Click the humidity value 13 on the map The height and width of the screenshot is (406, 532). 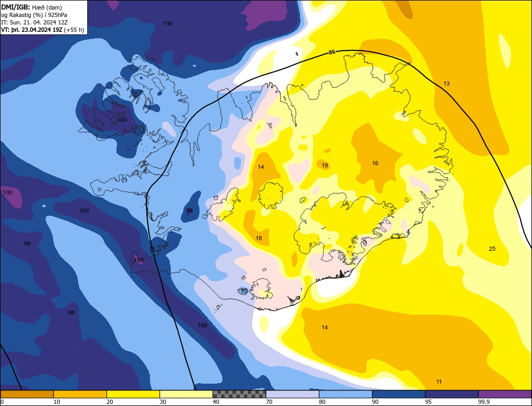click(446, 83)
